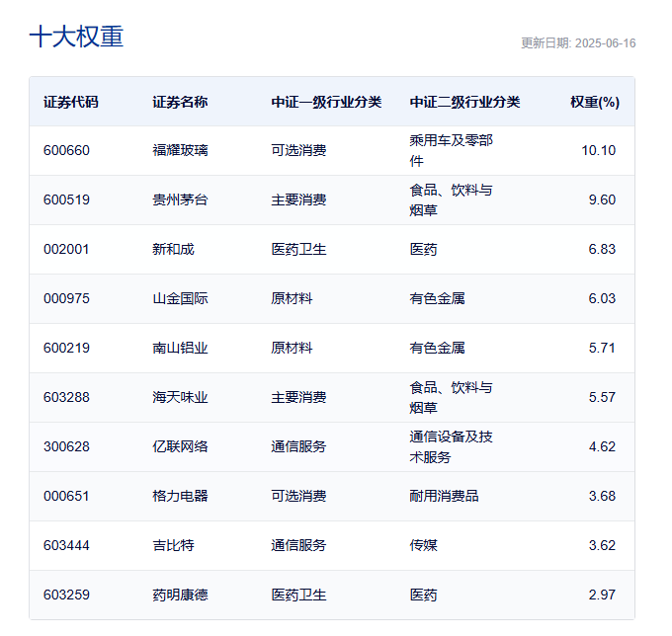Select the name 亿联网络
The height and width of the screenshot is (636, 672).
coord(180,446)
